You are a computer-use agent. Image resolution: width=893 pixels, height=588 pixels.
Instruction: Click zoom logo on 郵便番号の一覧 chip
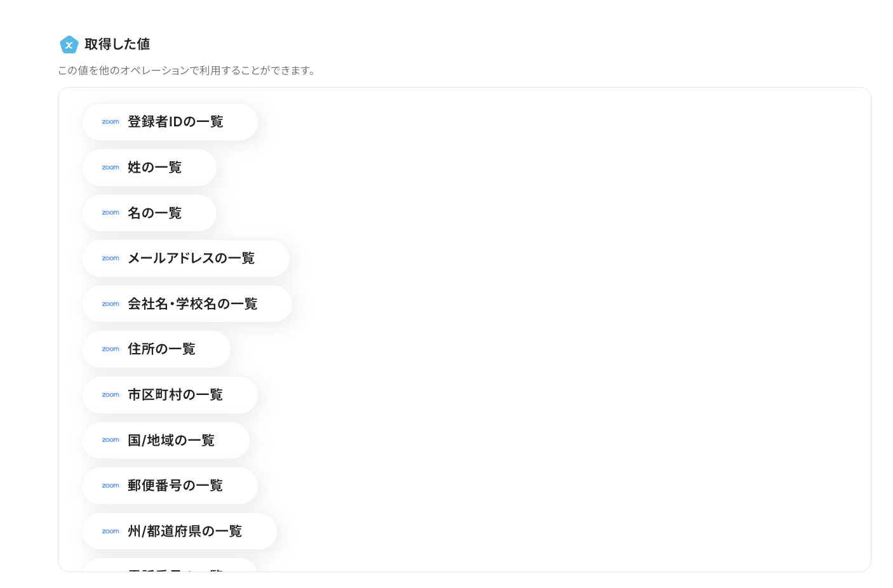111,486
